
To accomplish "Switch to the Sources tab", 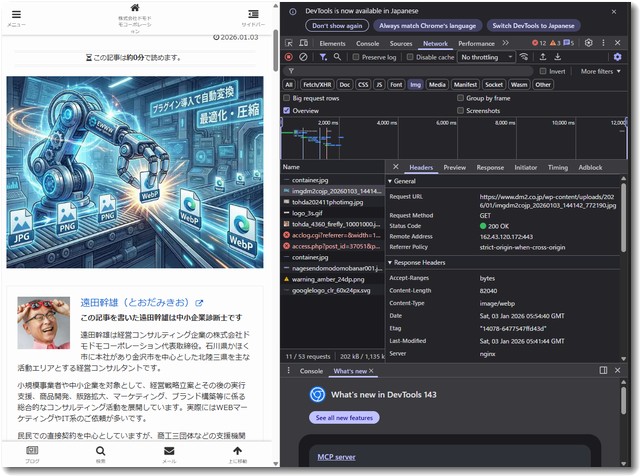I will 401,43.
